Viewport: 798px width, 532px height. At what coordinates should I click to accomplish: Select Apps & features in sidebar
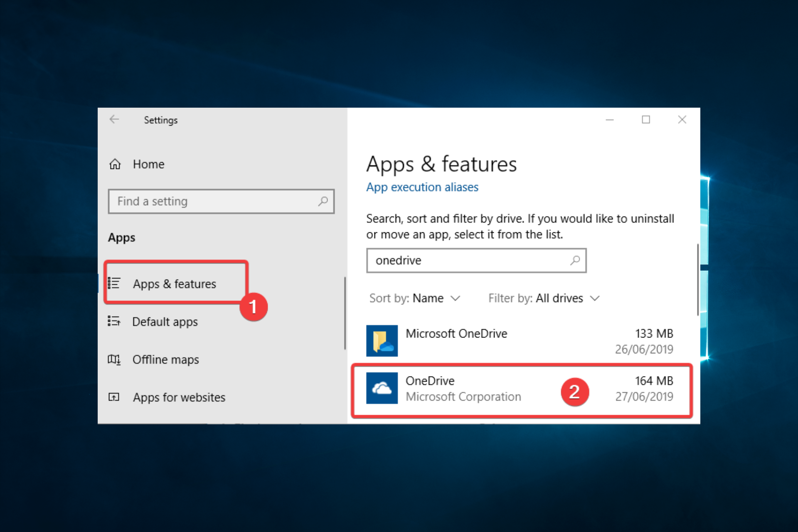pos(174,283)
